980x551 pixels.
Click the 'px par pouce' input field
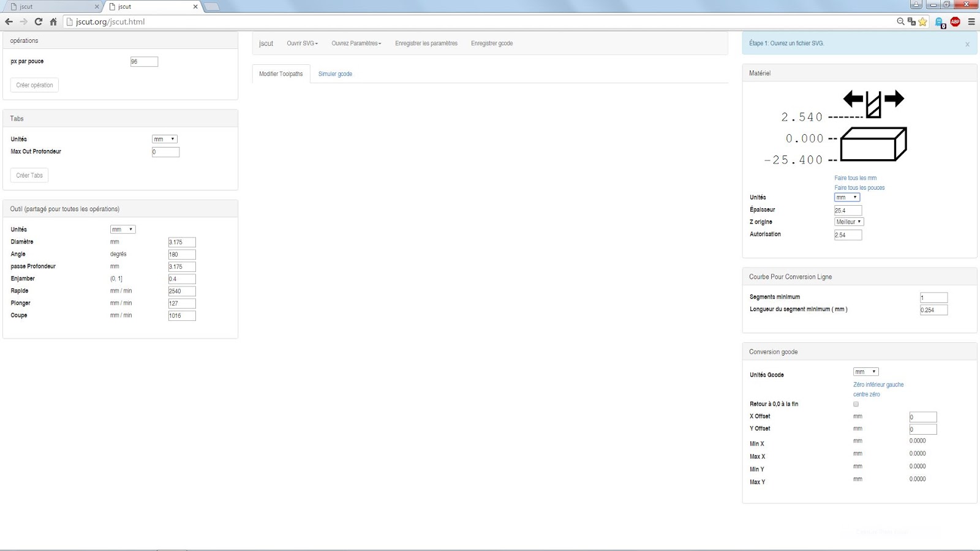[144, 61]
